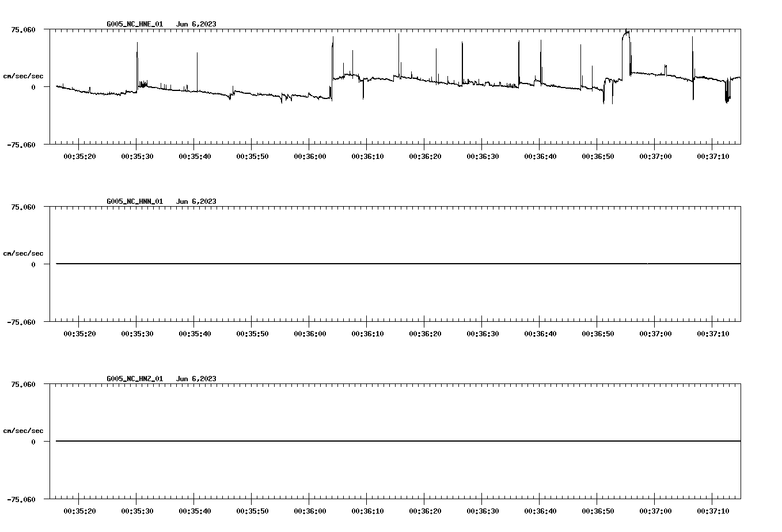Click the 0 axis label of HNN plot

point(33,264)
